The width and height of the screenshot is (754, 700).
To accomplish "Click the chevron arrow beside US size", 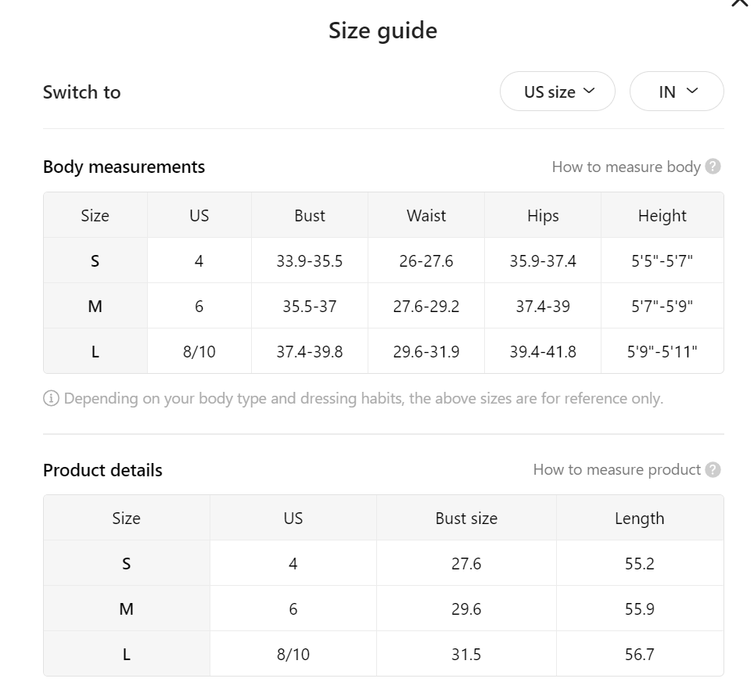I will click(x=589, y=91).
